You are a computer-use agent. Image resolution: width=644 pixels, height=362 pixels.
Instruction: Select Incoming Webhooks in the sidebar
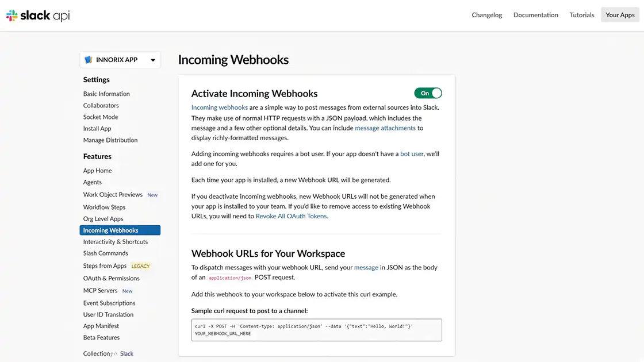[x=120, y=230]
